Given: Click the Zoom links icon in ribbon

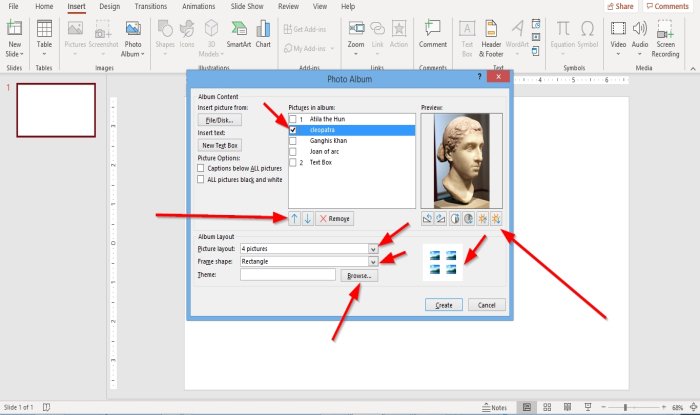Looking at the screenshot, I should (356, 29).
